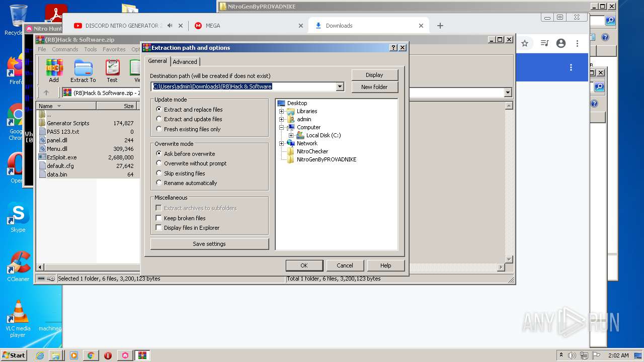This screenshot has height=362, width=644.
Task: Open Internet Explorer from taskbar
Action: tap(40, 355)
